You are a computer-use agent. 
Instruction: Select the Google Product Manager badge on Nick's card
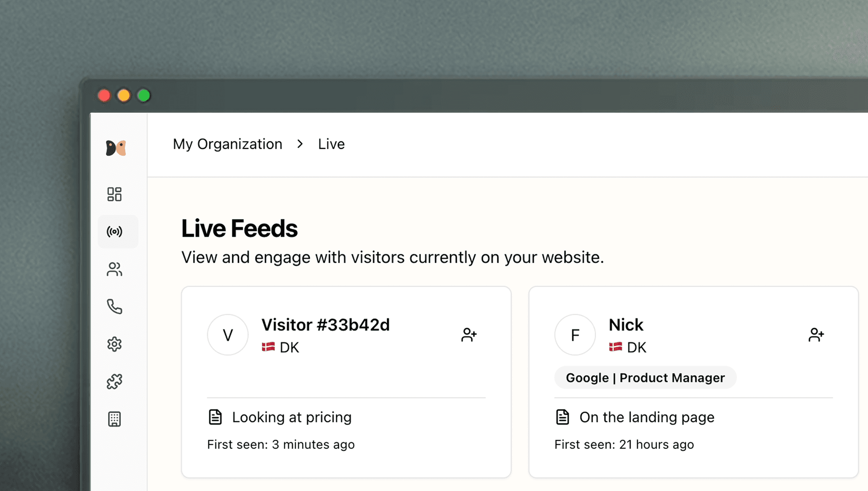(645, 377)
